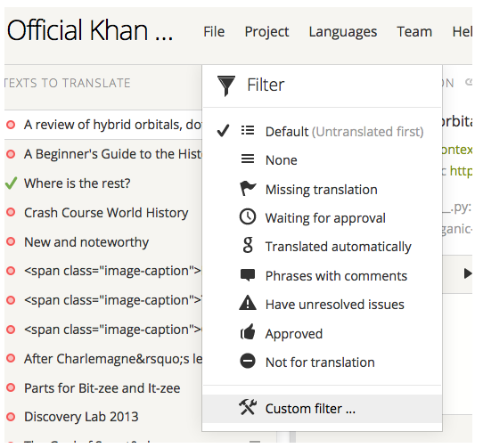Select 'Crash Course World History' string
The width and height of the screenshot is (483, 448).
point(103,213)
